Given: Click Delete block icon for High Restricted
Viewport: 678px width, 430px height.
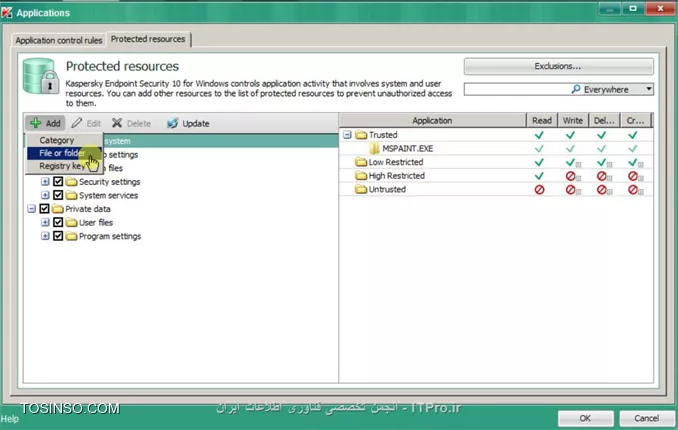Looking at the screenshot, I should [601, 176].
